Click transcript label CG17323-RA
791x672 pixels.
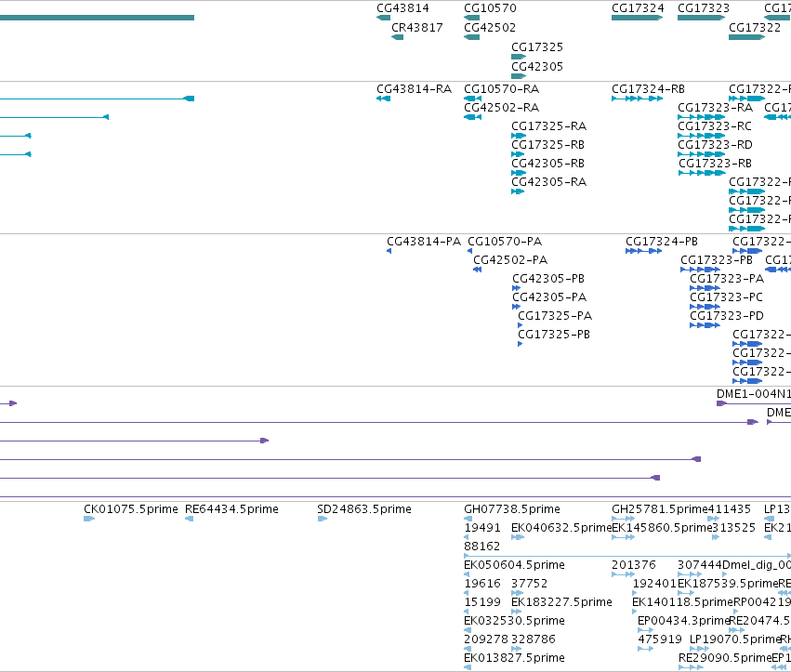[716, 108]
